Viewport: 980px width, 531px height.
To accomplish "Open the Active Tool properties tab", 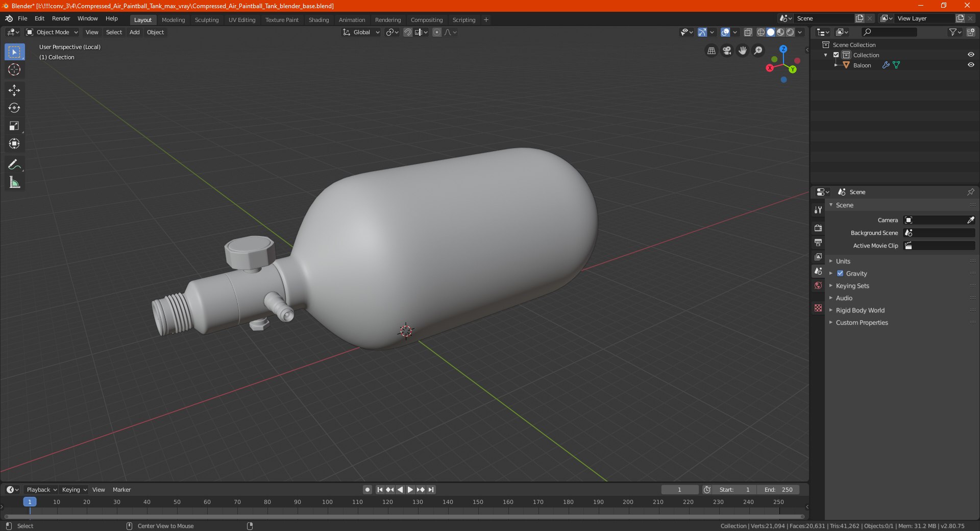I will click(x=818, y=210).
